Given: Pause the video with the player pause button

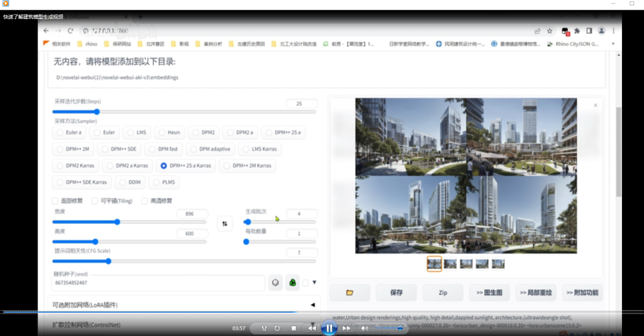Looking at the screenshot, I should tap(329, 328).
